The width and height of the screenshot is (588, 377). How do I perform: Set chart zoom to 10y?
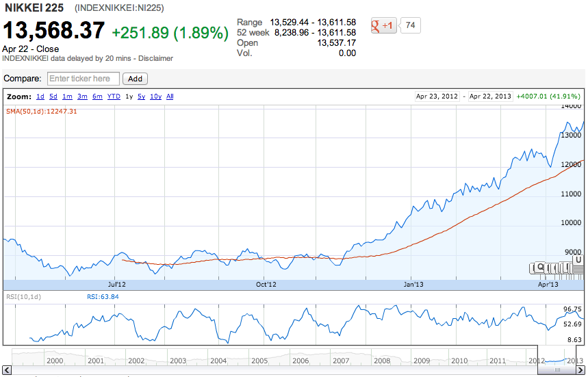click(x=155, y=96)
